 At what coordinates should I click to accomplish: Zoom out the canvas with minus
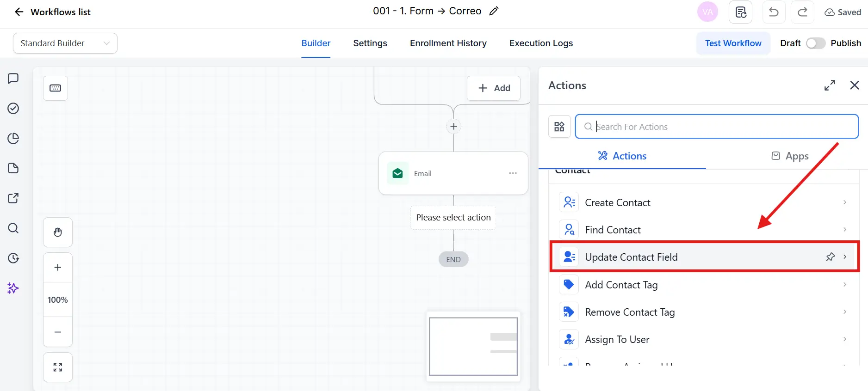pyautogui.click(x=58, y=332)
